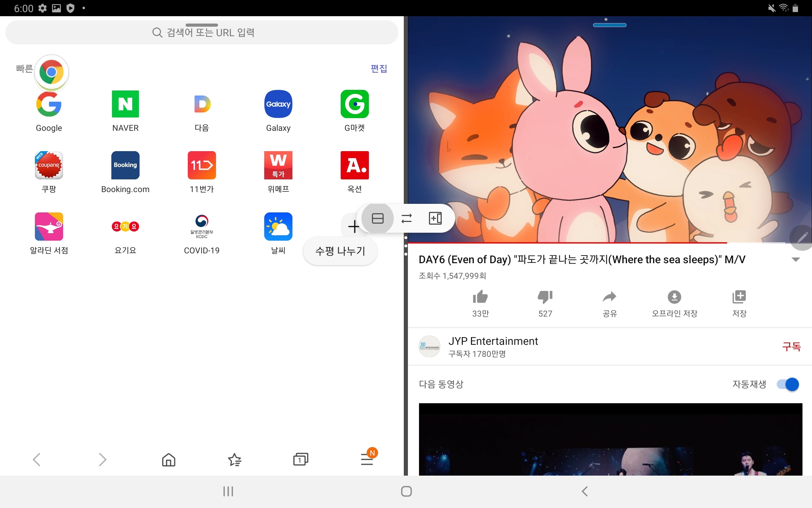
Task: Open the 위메프 shortcut
Action: click(278, 172)
